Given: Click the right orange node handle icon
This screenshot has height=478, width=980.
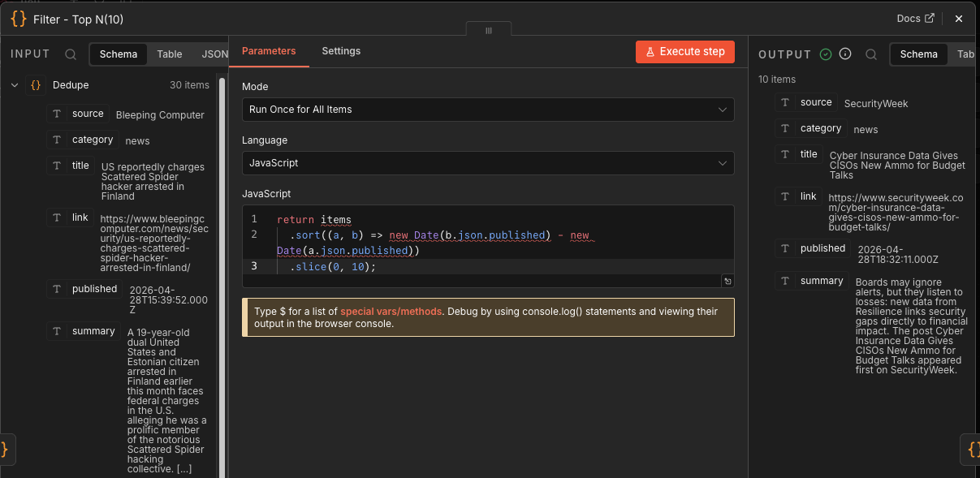Looking at the screenshot, I should click(x=973, y=449).
